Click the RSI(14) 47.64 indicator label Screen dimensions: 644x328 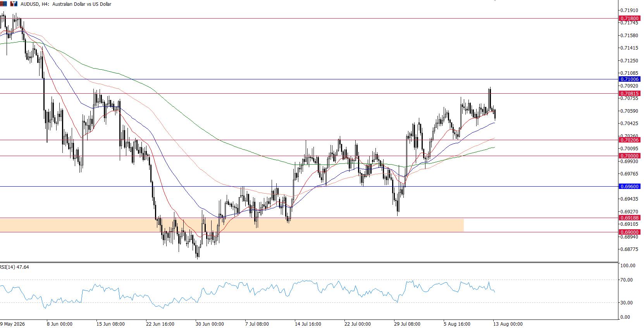(15, 267)
